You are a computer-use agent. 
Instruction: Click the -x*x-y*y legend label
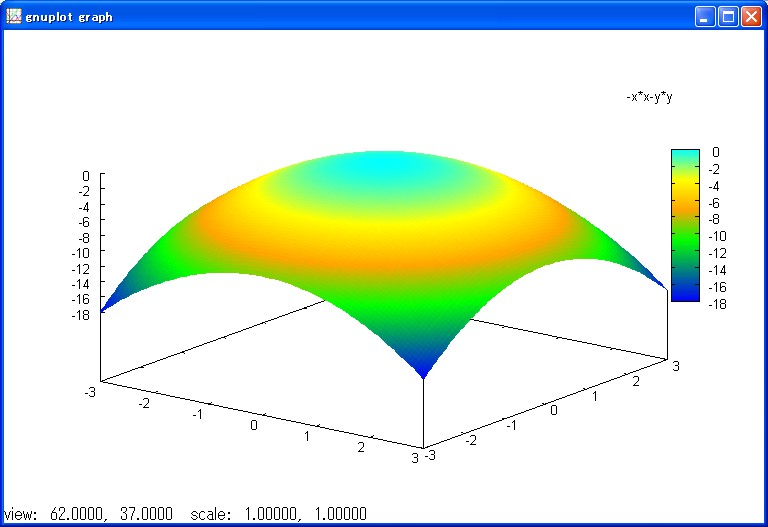pyautogui.click(x=649, y=96)
